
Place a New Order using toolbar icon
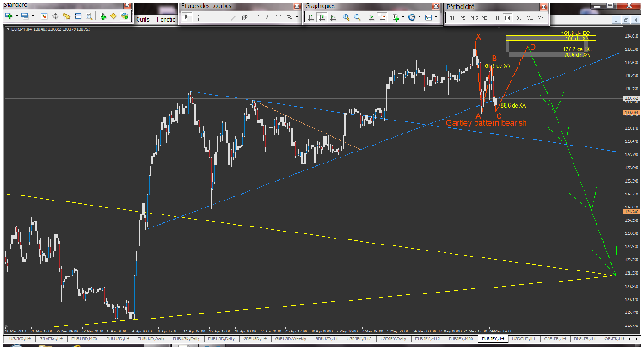click(x=102, y=16)
